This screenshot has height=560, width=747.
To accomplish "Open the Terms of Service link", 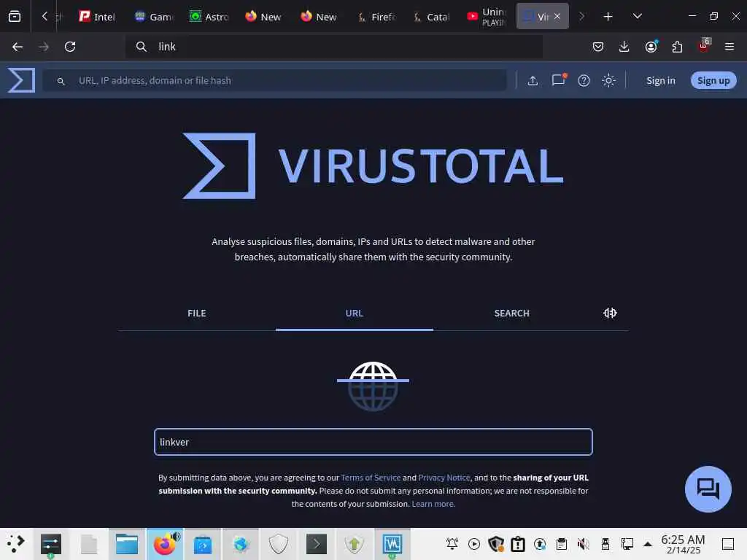I will point(371,477).
